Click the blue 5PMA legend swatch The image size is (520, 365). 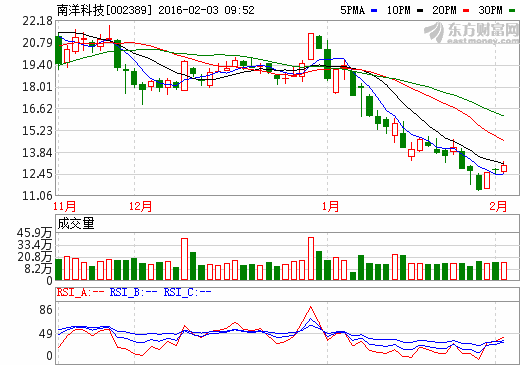[374, 11]
